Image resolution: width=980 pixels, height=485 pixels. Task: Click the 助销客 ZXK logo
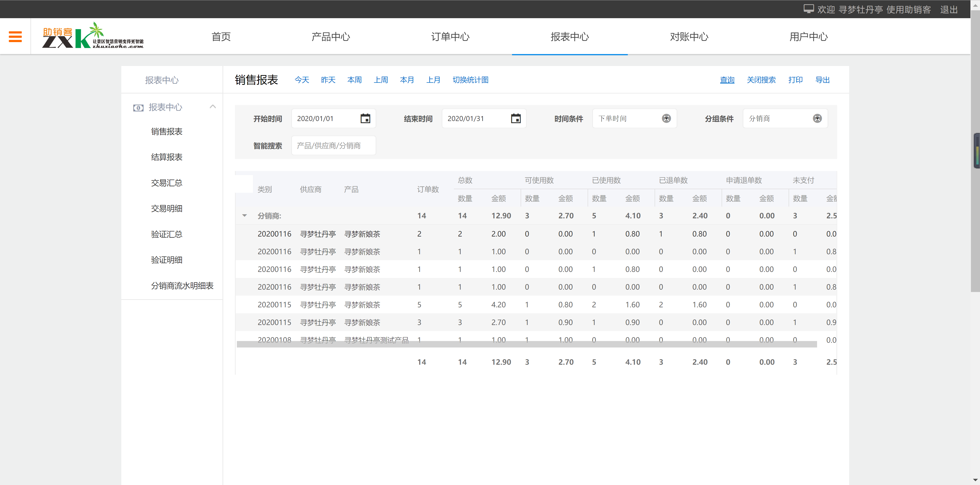(x=92, y=36)
